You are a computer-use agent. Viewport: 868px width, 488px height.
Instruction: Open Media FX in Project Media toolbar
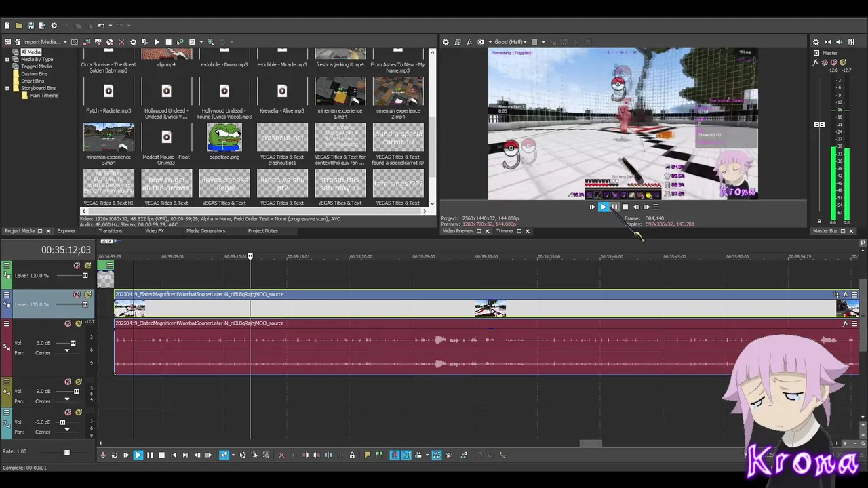[144, 42]
